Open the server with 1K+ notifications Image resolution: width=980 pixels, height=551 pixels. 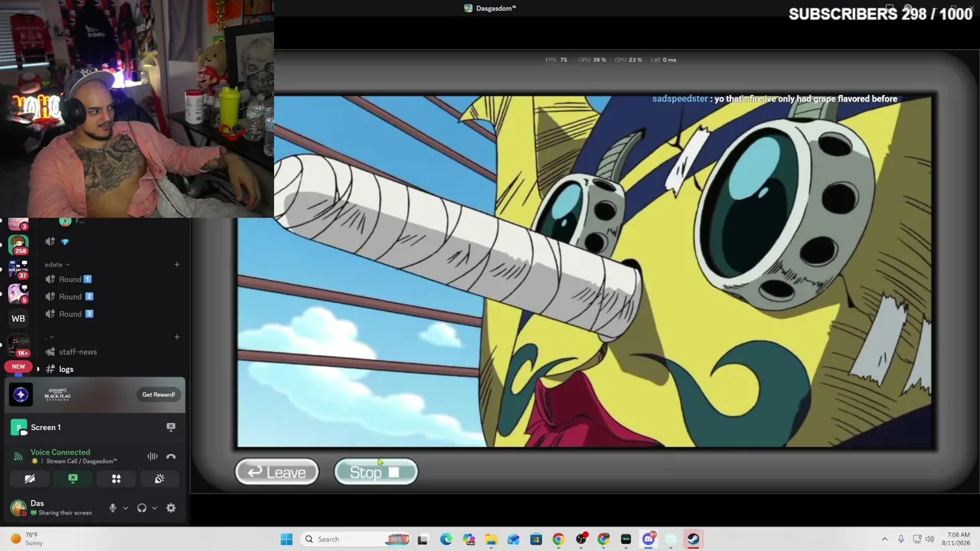tap(18, 345)
